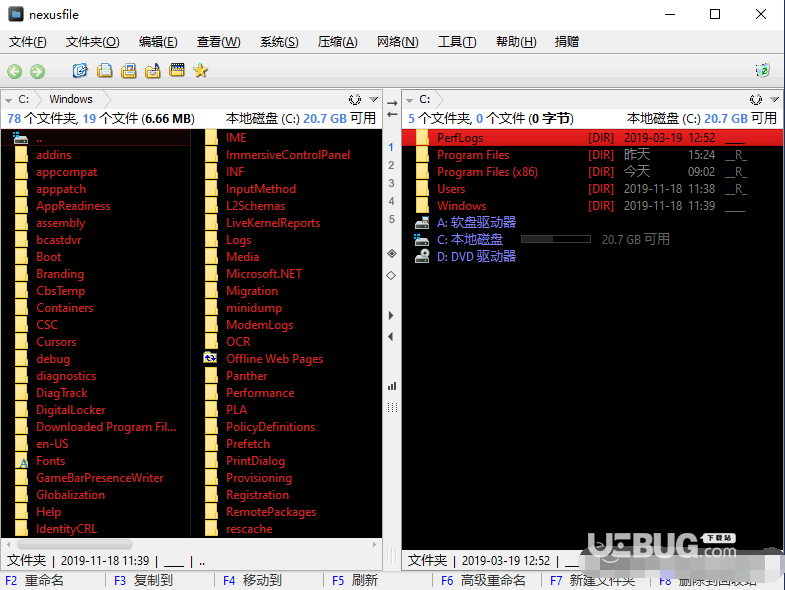Open favorites via star icon

point(201,71)
